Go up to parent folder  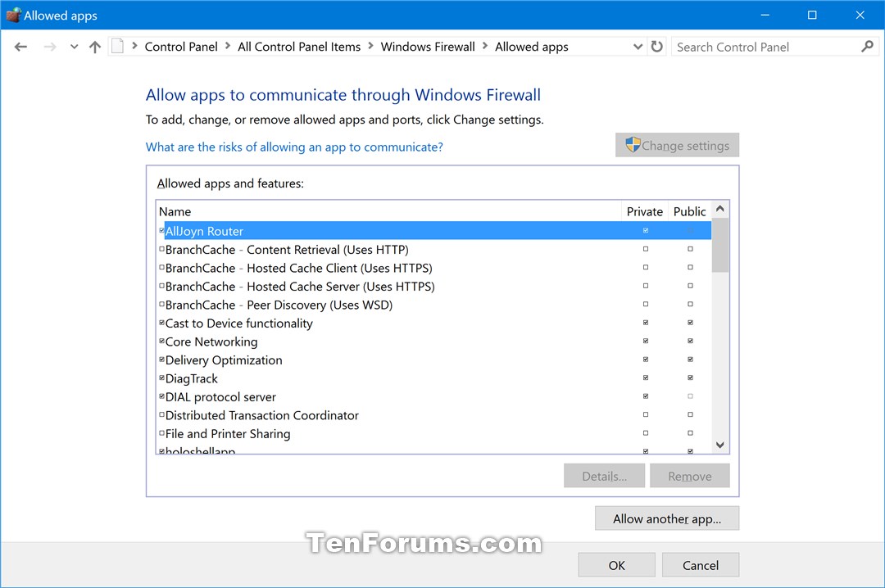click(x=94, y=47)
